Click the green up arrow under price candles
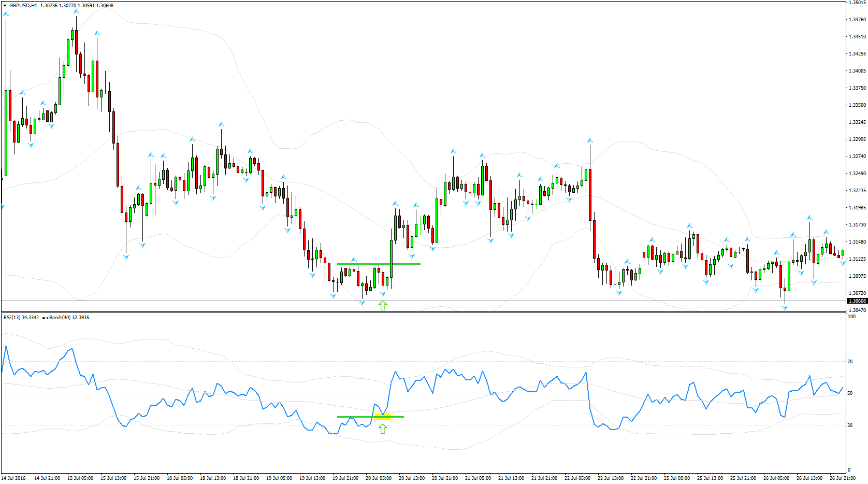This screenshot has width=868, height=484. pos(383,305)
